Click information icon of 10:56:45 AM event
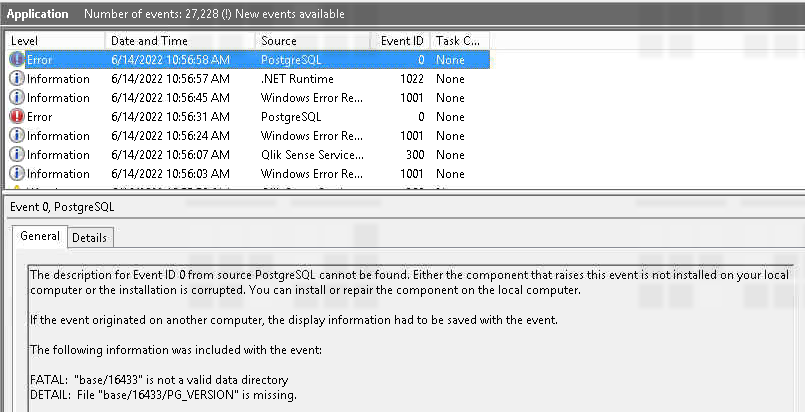This screenshot has height=412, width=805. pos(17,98)
